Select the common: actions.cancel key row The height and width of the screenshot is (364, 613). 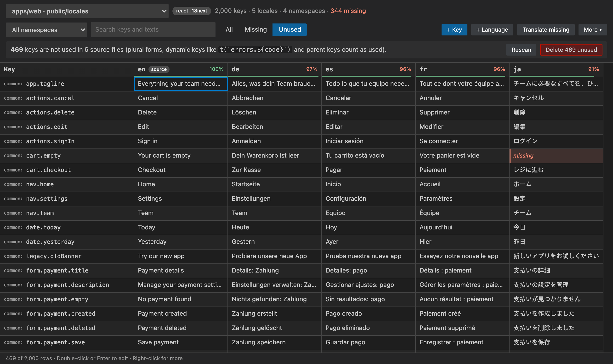tap(67, 98)
